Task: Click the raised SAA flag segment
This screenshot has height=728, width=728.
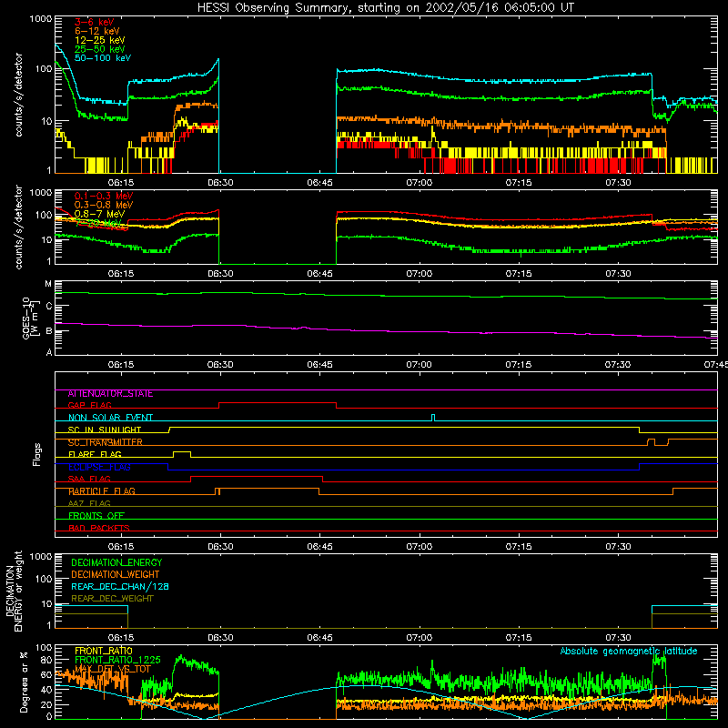Action: pos(257,477)
